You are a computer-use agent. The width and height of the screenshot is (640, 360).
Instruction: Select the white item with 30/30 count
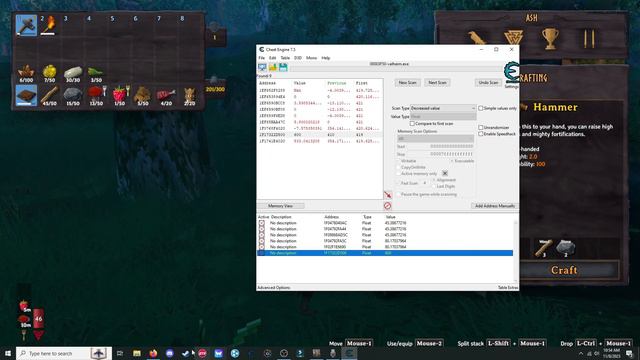tap(73, 73)
